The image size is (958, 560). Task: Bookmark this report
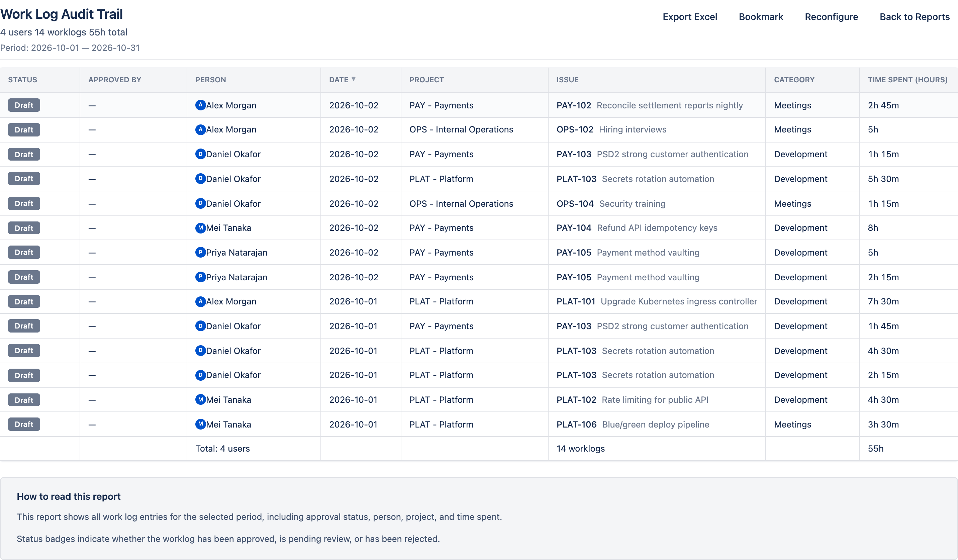[x=761, y=17]
